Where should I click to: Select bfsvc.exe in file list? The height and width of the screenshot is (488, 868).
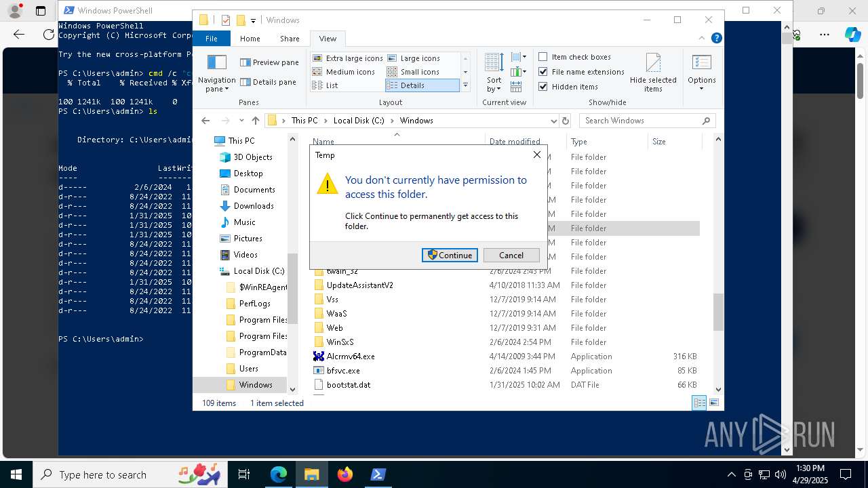click(x=505, y=371)
